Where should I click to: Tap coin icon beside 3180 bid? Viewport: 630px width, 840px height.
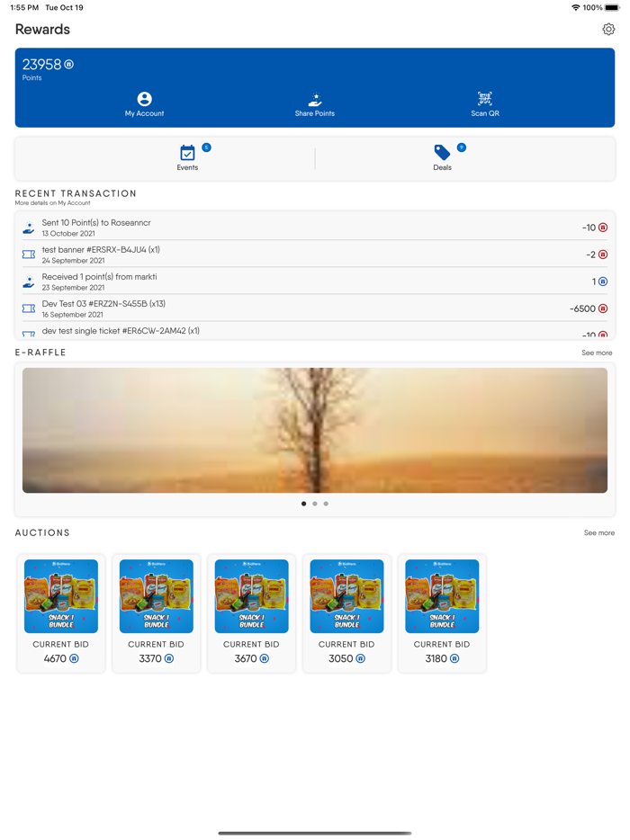(454, 658)
